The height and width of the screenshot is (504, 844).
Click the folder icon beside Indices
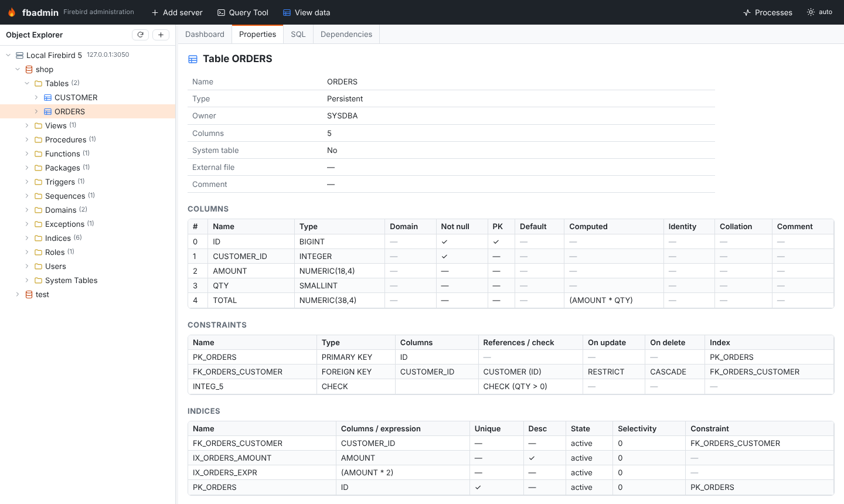tap(38, 238)
